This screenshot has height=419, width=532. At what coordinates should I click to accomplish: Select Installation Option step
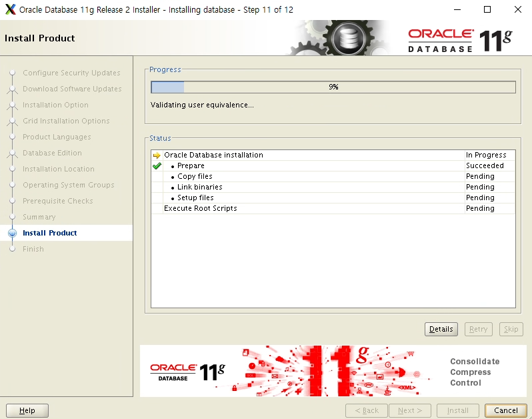click(55, 105)
